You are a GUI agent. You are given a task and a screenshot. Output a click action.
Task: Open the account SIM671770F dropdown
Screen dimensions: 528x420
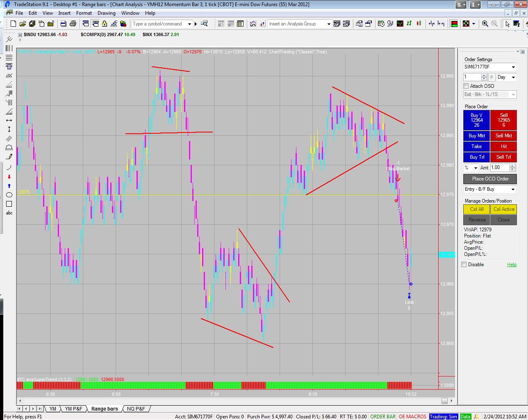pyautogui.click(x=513, y=67)
